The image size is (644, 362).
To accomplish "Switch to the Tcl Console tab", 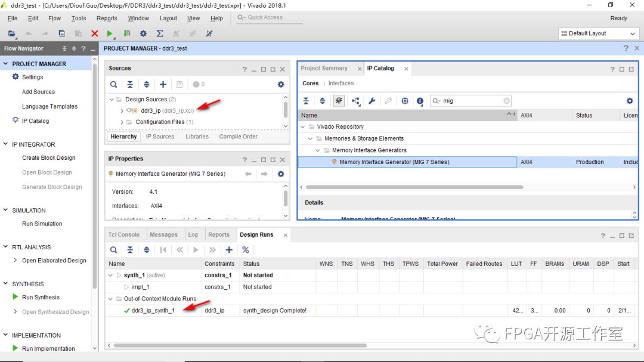I will pos(124,235).
